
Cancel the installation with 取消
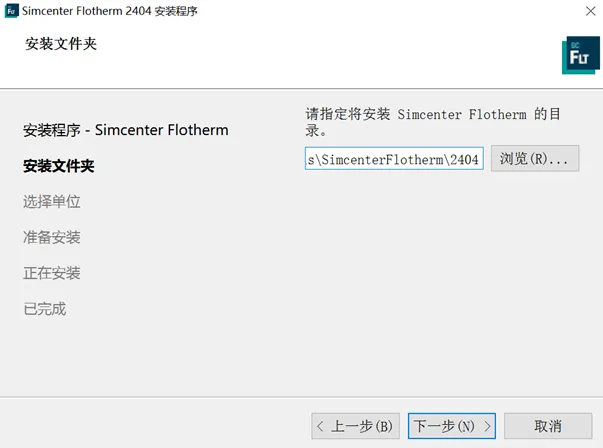tap(548, 426)
